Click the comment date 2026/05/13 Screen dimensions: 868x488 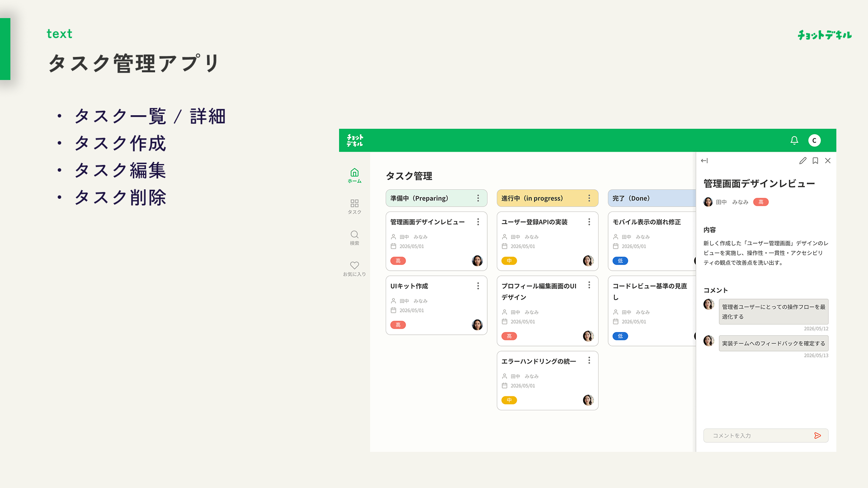coord(816,355)
